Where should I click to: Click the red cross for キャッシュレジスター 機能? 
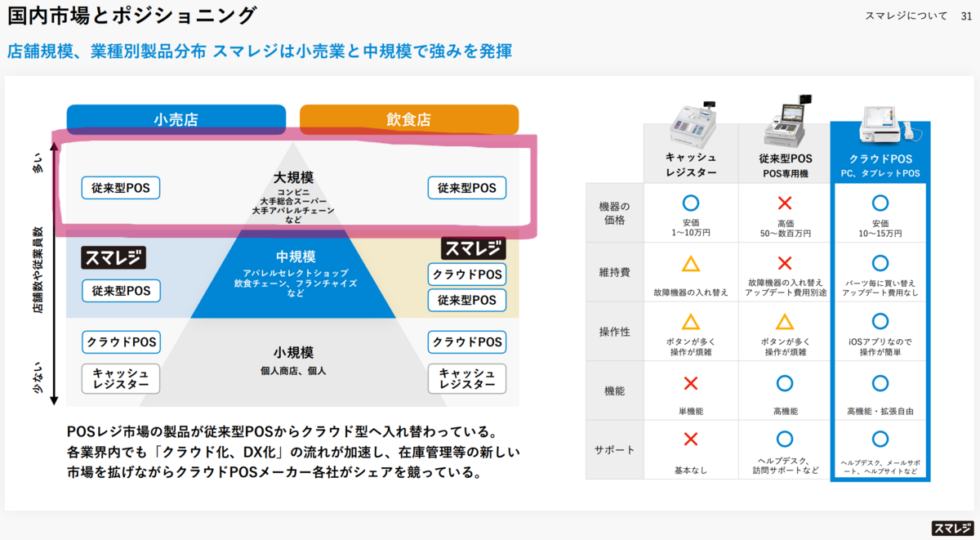(691, 382)
